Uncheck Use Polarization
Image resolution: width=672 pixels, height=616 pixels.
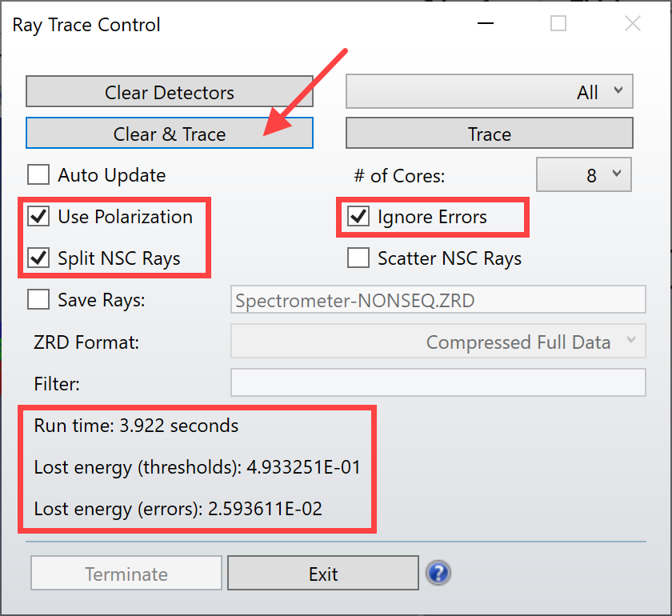(x=38, y=216)
